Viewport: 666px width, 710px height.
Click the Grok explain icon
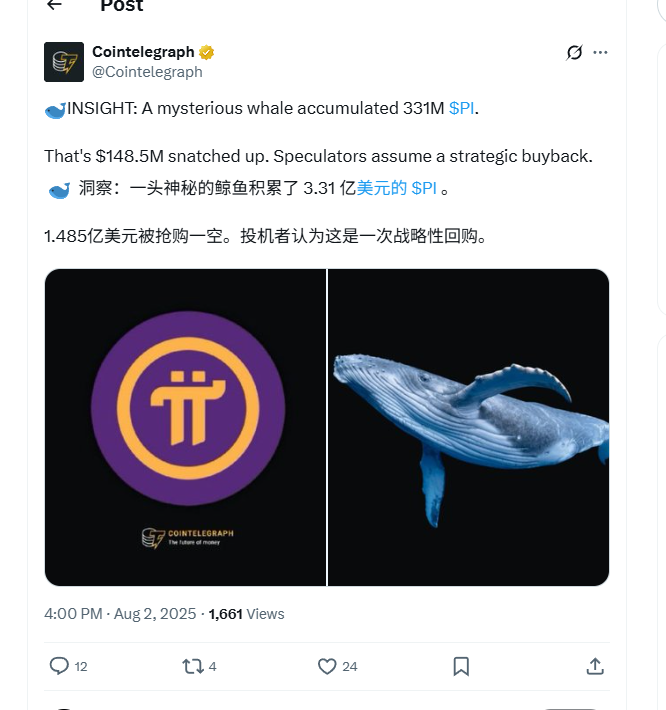pyautogui.click(x=574, y=53)
